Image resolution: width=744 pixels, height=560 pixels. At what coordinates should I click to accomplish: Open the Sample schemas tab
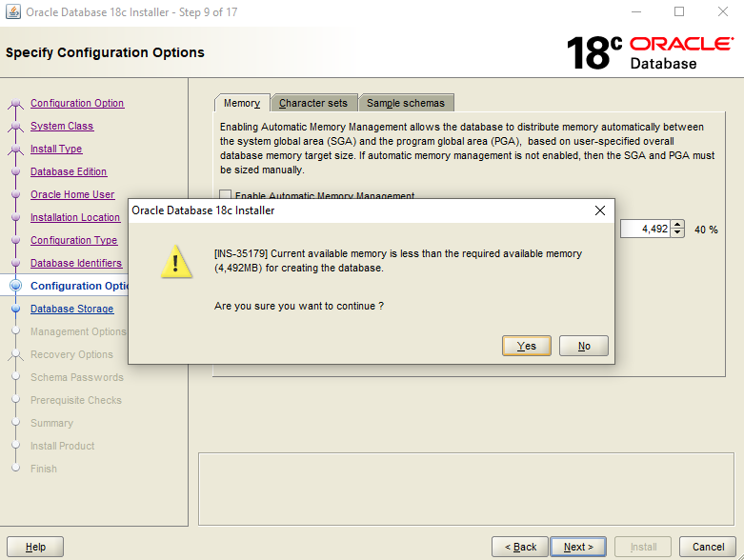tap(406, 103)
